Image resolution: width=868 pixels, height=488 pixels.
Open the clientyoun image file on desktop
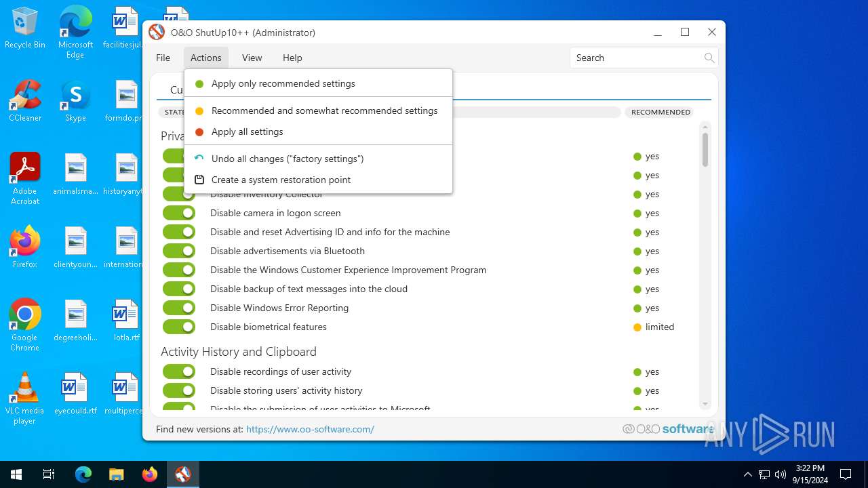(x=75, y=248)
